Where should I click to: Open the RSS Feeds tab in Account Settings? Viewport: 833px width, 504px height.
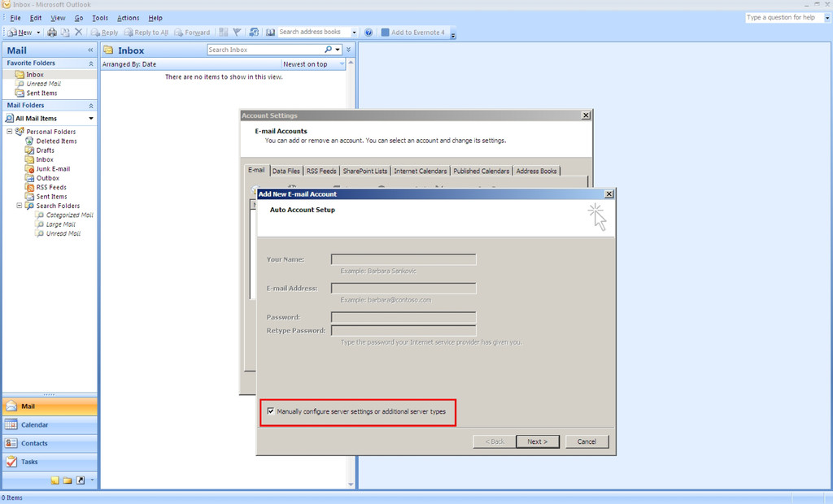pos(321,171)
